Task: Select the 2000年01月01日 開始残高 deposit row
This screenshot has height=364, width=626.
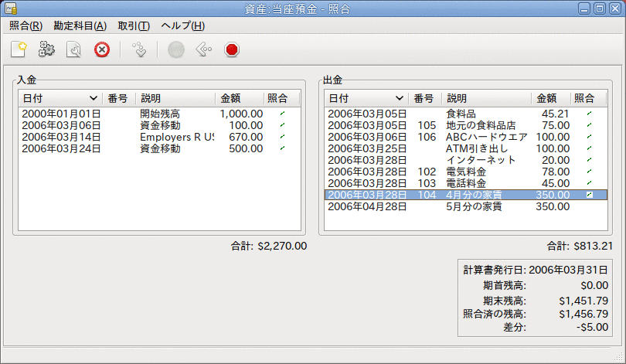Action: (x=159, y=114)
